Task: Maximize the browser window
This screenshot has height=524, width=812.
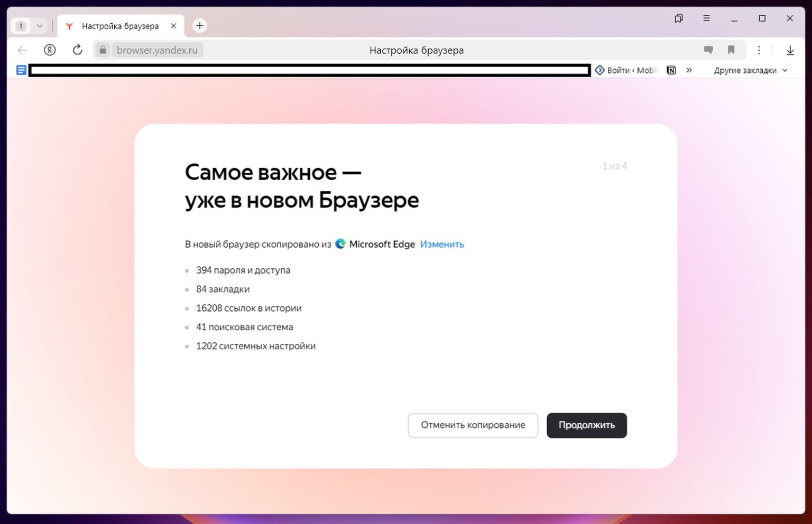Action: coord(762,18)
